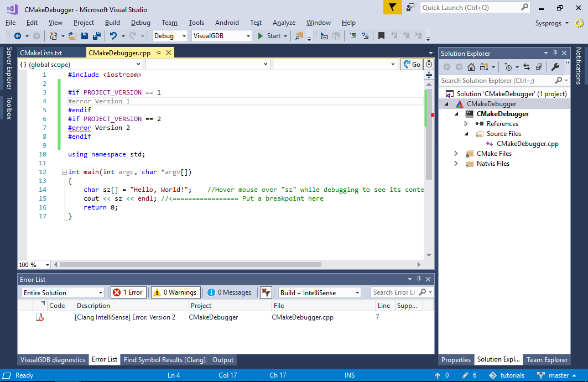588x382 pixels.
Task: Open the VisualGDB platform dropdown
Action: click(x=222, y=36)
